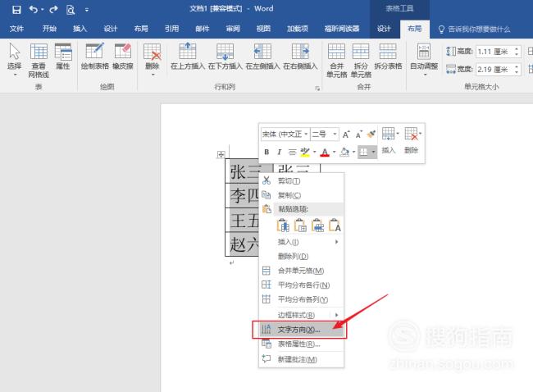
Task: Click 在上方插入 Insert Above
Action: click(x=188, y=57)
